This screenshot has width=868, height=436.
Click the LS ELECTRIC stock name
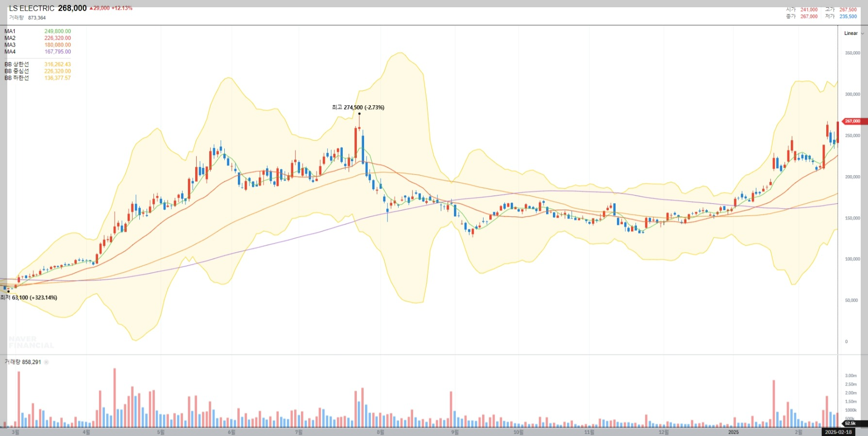[x=32, y=8]
